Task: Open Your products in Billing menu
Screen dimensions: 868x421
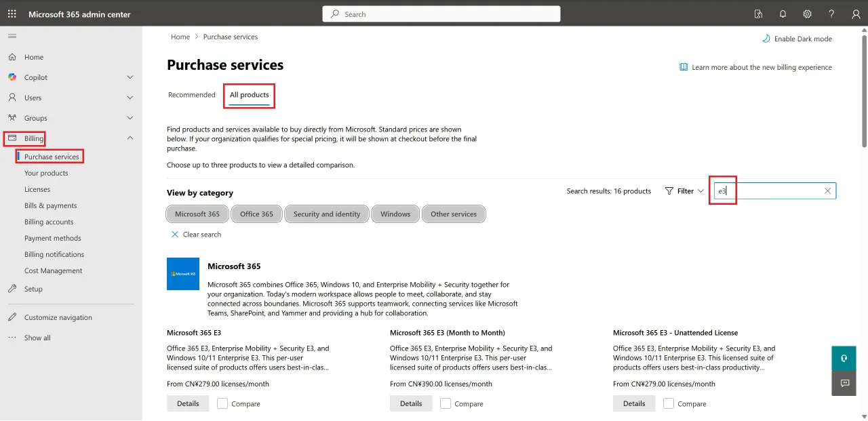Action: tap(46, 173)
